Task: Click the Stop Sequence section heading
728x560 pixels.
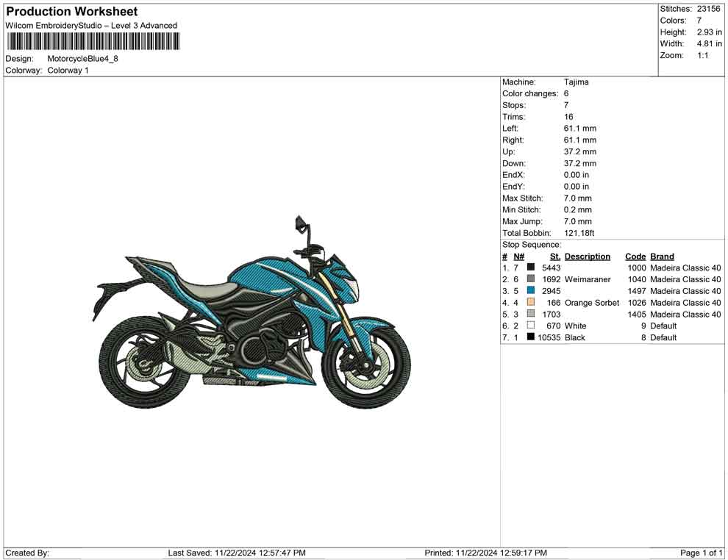Action: tap(531, 244)
